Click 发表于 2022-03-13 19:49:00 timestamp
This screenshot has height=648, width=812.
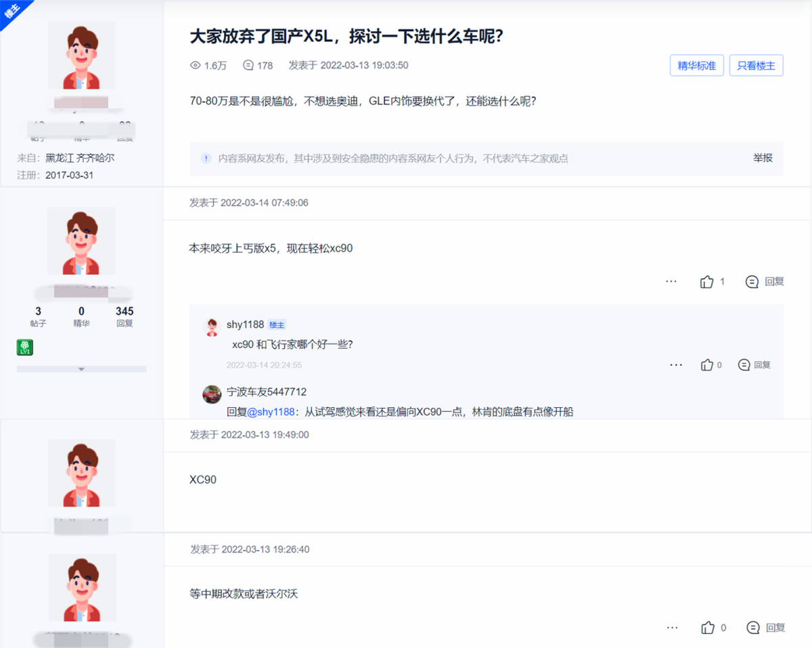pyautogui.click(x=250, y=435)
